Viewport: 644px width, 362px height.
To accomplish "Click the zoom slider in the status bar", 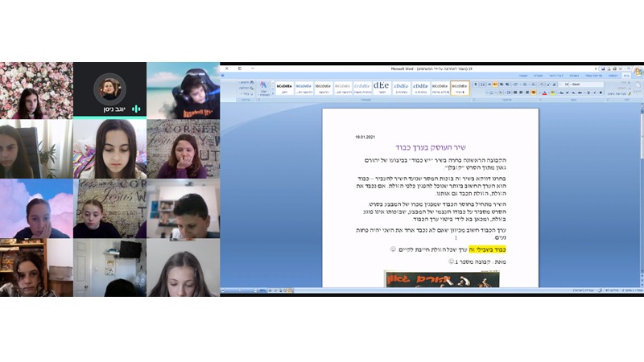I will coord(239,290).
